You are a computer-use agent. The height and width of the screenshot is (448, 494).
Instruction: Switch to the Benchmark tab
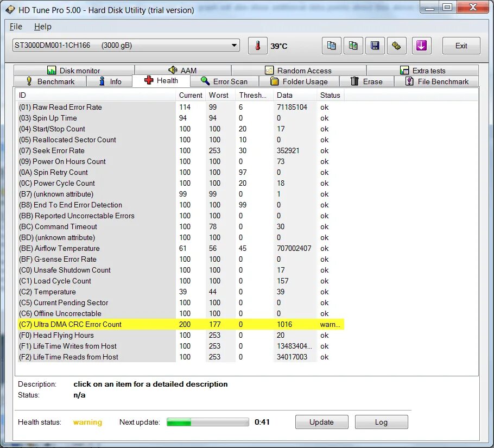point(50,81)
